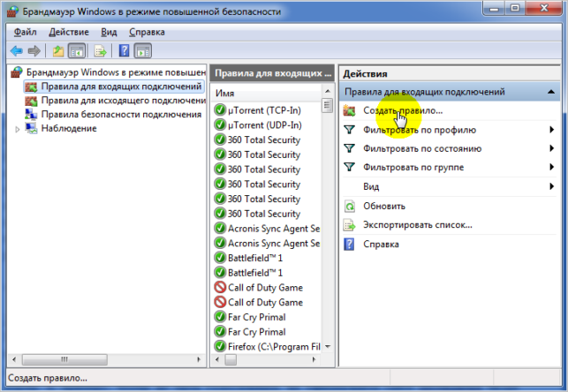The image size is (568, 392).
Task: Select the Firefox (C:\Program Fil rule
Action: coord(267,346)
